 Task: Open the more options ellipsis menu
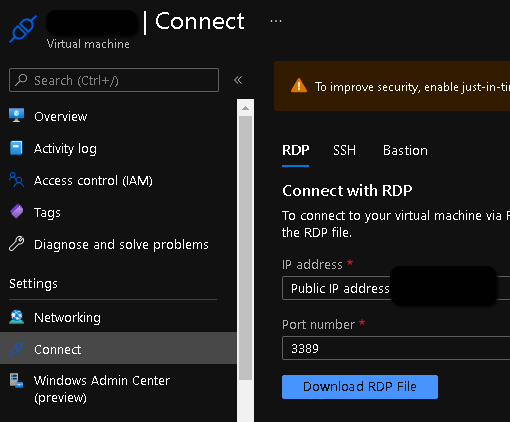tap(276, 21)
